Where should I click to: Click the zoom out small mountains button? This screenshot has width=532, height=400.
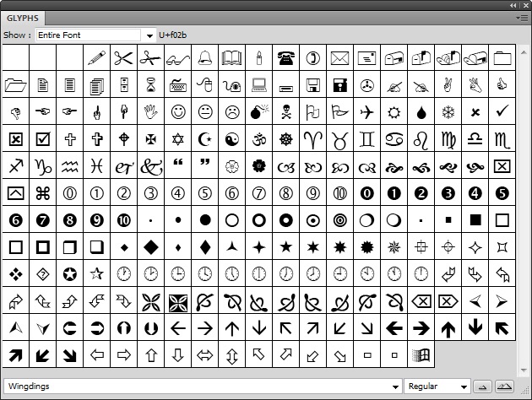[x=484, y=386]
